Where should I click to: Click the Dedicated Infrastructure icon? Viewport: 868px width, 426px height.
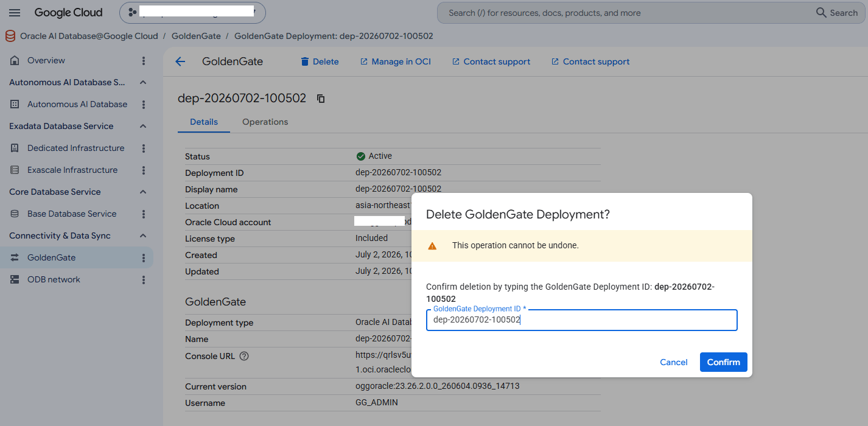tap(15, 148)
